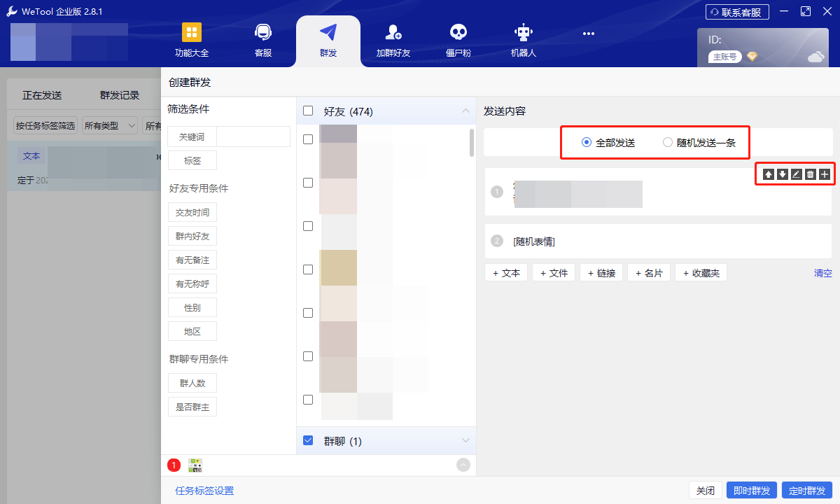Click 清空 to clear send content
Viewport: 840px width, 504px height.
click(x=823, y=273)
